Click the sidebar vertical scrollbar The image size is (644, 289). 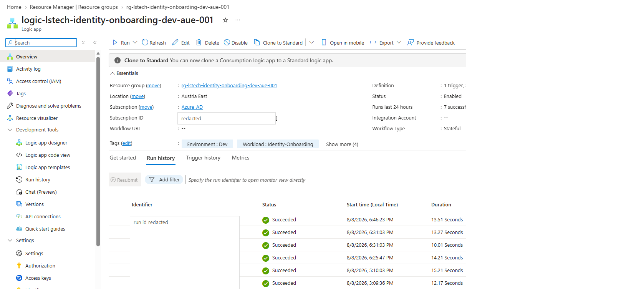coord(98,151)
